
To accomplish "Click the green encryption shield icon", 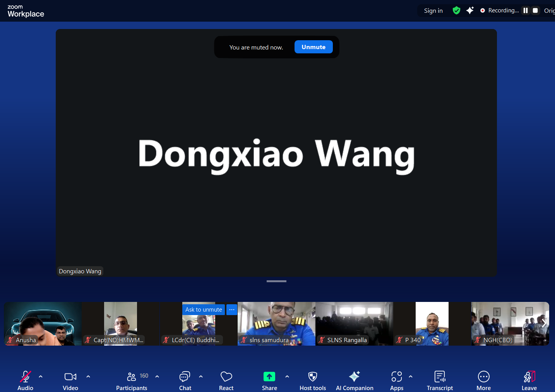I will 456,10.
